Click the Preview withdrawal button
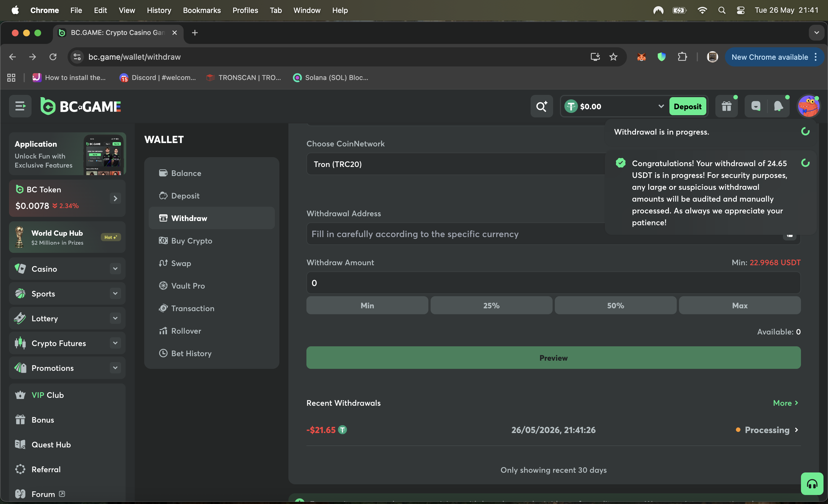 click(553, 358)
